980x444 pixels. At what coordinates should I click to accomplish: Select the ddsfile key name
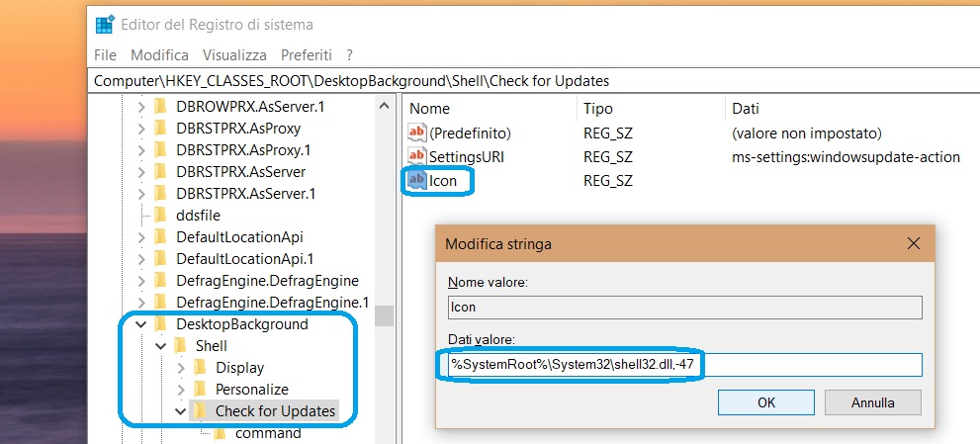198,216
